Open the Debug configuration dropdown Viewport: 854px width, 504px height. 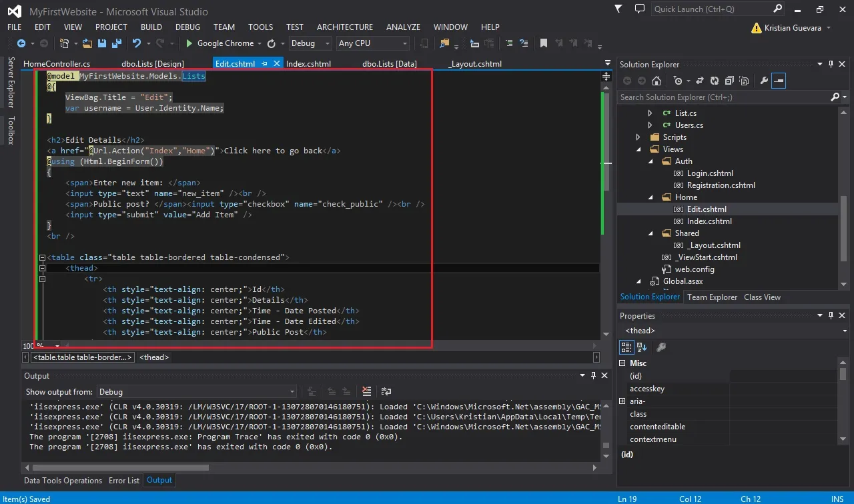(x=310, y=43)
